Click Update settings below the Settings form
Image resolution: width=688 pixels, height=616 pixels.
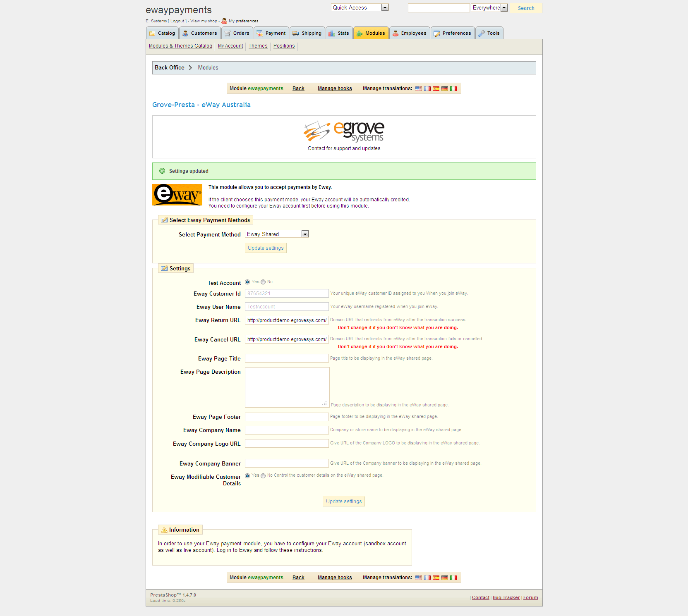coord(344,501)
